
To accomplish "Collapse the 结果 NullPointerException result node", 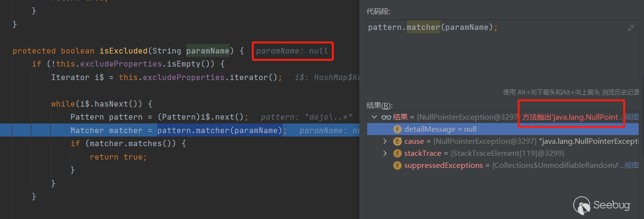I will click(374, 117).
